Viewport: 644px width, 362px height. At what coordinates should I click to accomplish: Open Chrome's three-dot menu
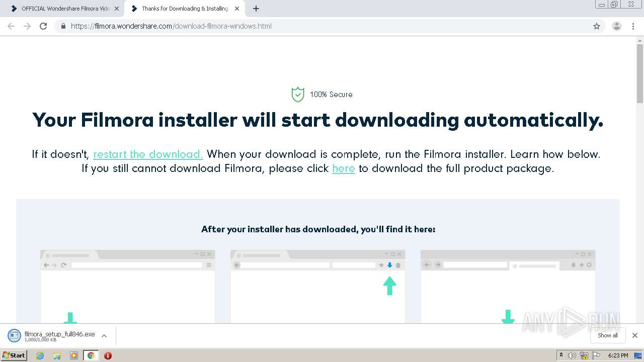[633, 26]
